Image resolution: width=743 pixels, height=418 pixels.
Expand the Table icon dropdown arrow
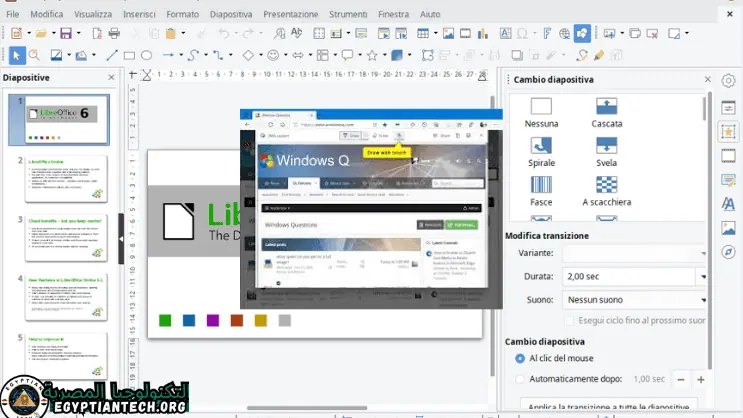tap(435, 33)
